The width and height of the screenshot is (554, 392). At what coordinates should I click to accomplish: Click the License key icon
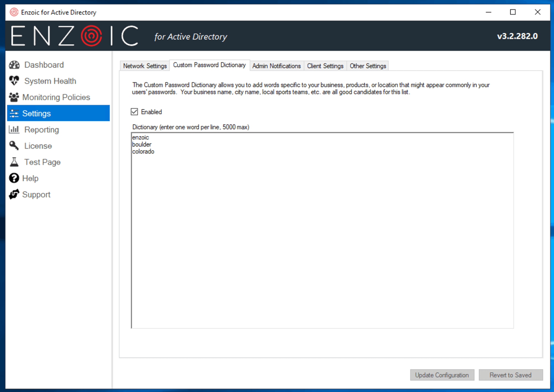point(14,146)
